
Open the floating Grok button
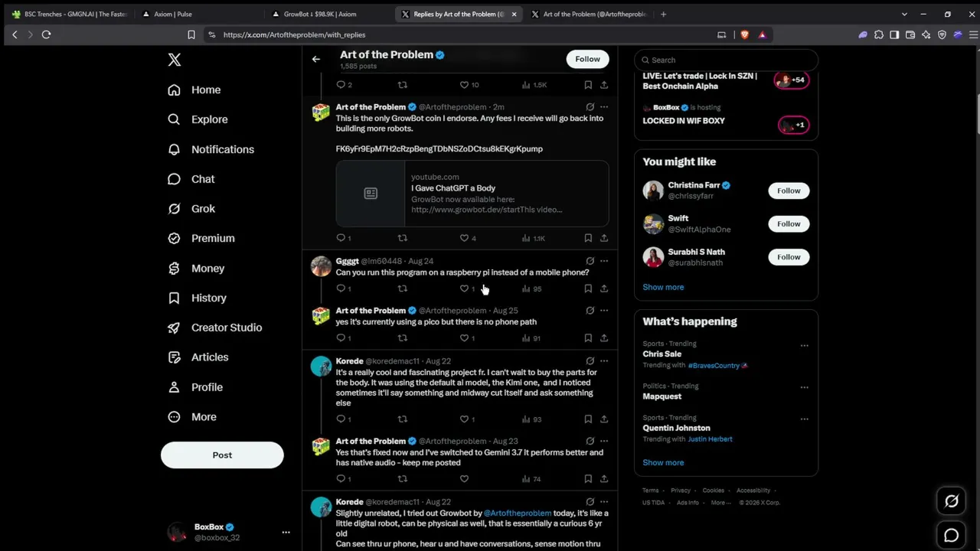click(952, 501)
